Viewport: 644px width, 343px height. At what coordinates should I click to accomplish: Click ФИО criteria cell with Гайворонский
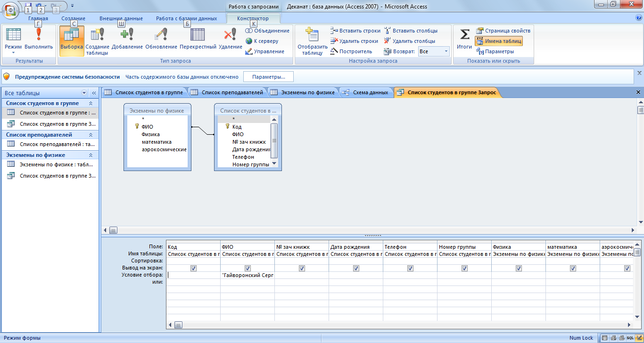(x=248, y=275)
